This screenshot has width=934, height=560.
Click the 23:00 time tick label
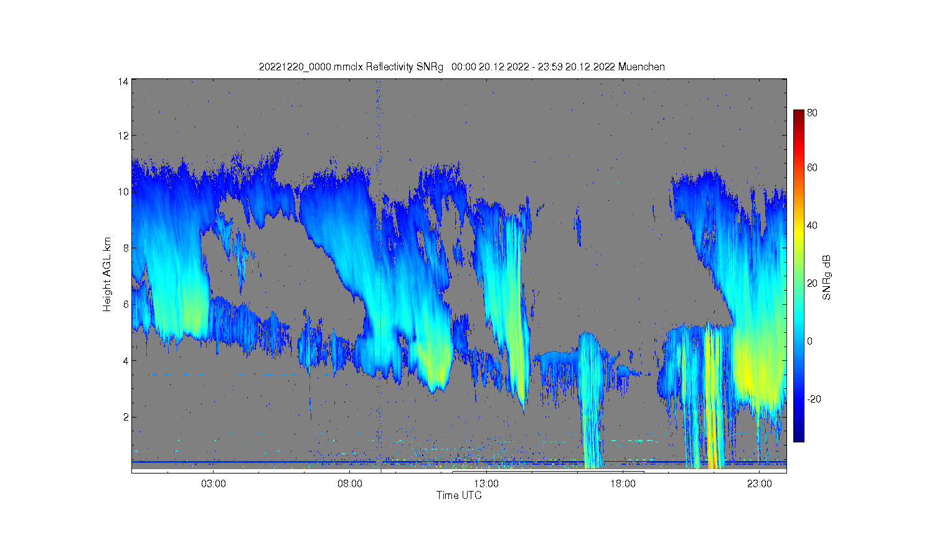[x=760, y=483]
